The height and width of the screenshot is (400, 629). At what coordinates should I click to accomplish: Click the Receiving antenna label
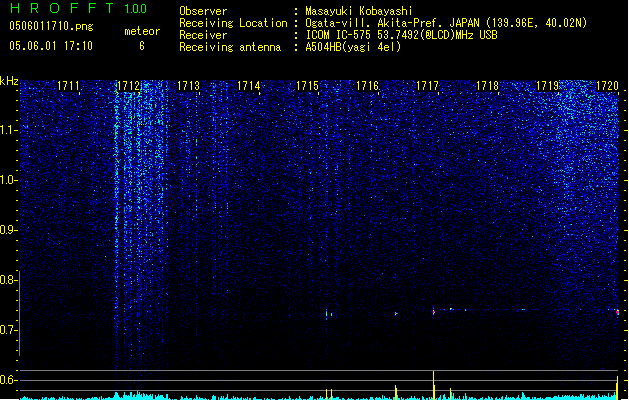230,47
